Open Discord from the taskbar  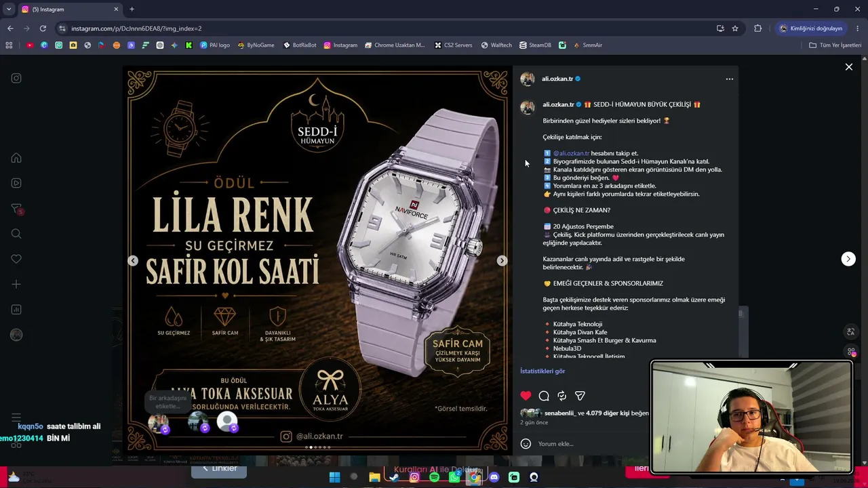494,477
